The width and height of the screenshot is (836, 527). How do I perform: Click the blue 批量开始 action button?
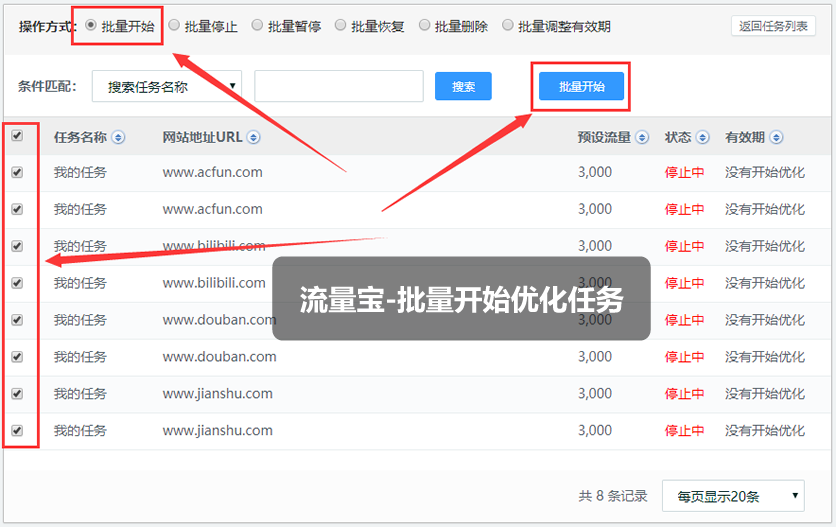tap(581, 86)
